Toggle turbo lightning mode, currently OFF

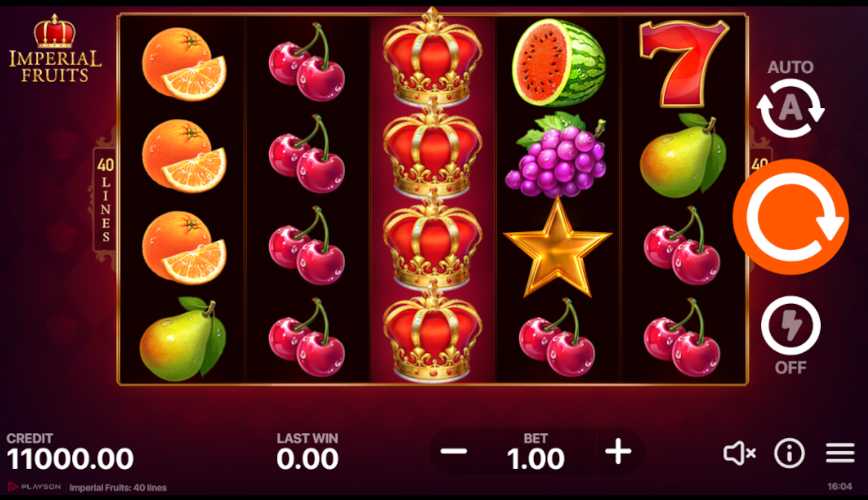tap(790, 326)
